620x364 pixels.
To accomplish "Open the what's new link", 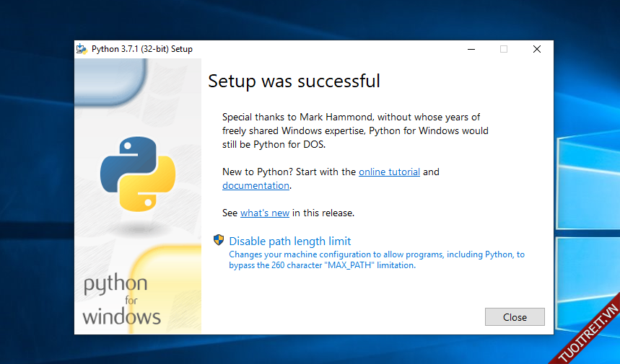I will (265, 213).
